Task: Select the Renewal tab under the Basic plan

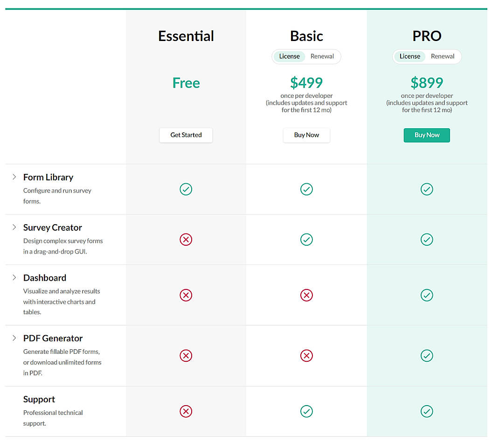Action: [x=322, y=56]
